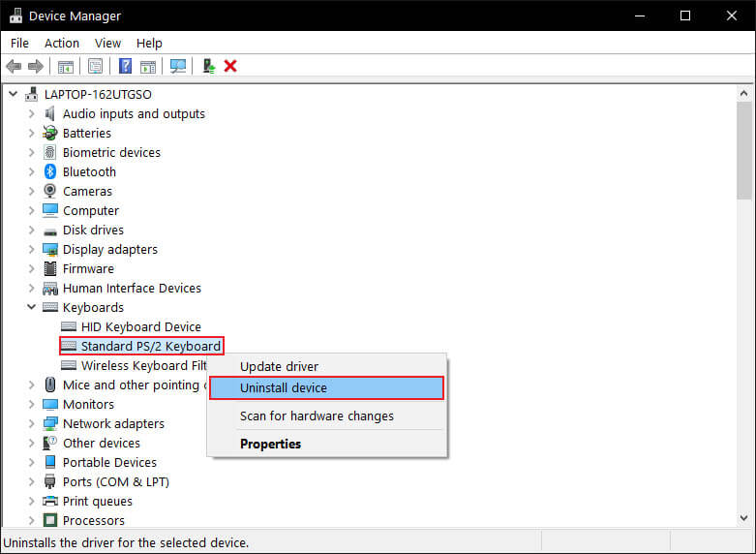The image size is (756, 554).
Task: Choose Scan for hardware changes menu item
Action: [326, 415]
